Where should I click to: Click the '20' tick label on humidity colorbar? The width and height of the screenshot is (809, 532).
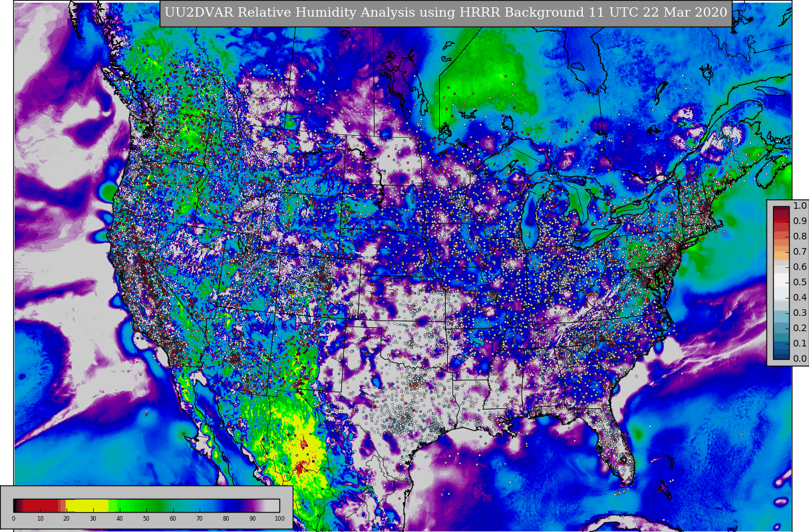click(67, 519)
